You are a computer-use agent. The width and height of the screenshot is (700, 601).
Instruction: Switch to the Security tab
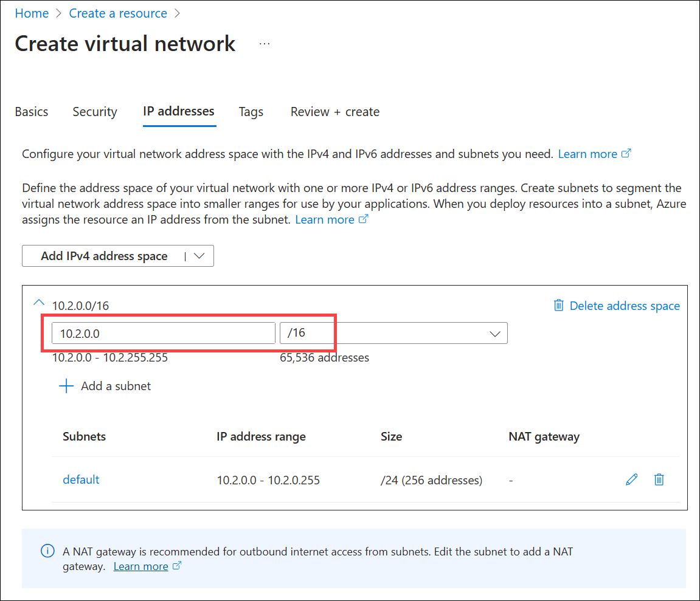[94, 112]
